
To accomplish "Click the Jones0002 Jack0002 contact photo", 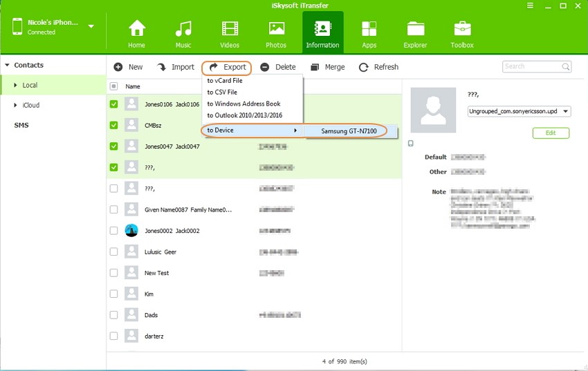I will coord(131,231).
